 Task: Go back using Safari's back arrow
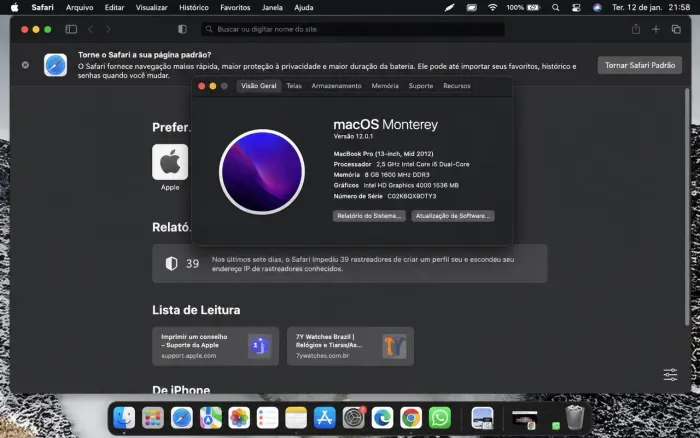click(x=91, y=29)
